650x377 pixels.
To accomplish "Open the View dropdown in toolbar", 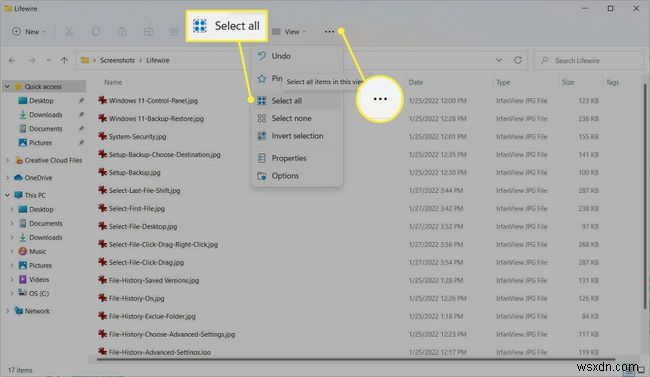I will (x=289, y=32).
